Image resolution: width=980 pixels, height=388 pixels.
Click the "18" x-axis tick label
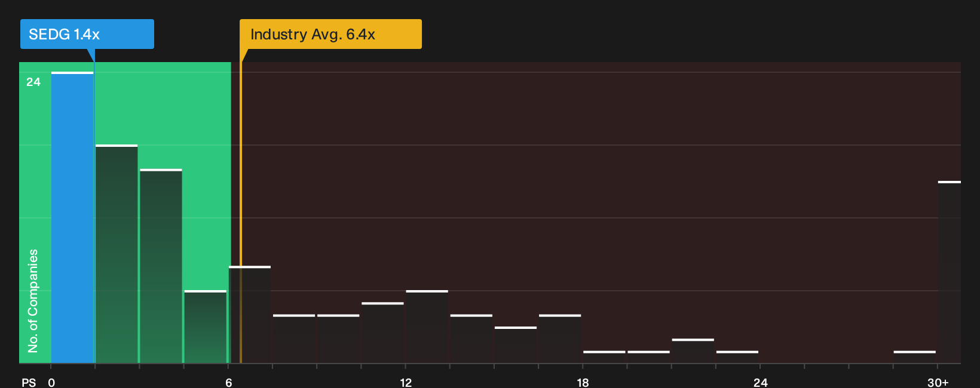pyautogui.click(x=583, y=383)
